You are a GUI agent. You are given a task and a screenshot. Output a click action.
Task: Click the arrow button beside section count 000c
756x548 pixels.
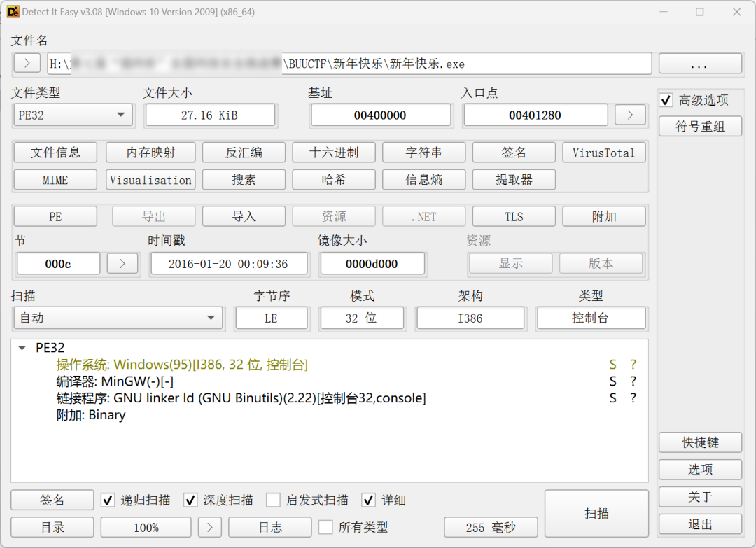tap(122, 263)
